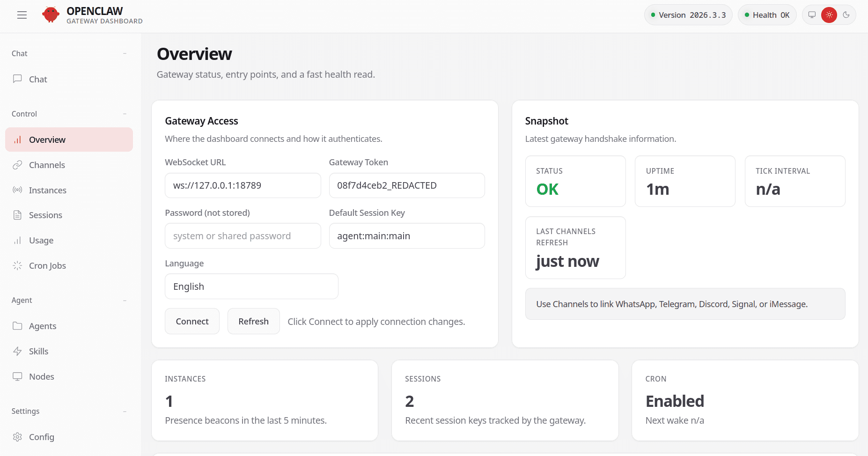Click the TICK INTERVAL n/a card

795,181
